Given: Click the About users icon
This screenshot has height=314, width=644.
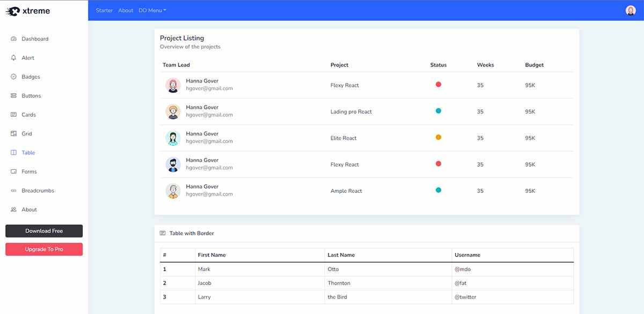Looking at the screenshot, I should pyautogui.click(x=13, y=210).
